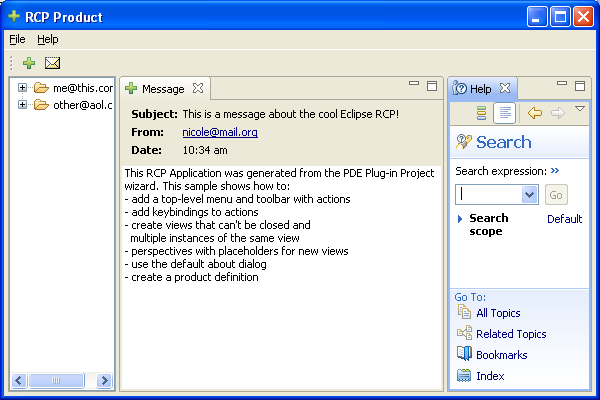Open the search expression dropdown arrow

pos(530,194)
